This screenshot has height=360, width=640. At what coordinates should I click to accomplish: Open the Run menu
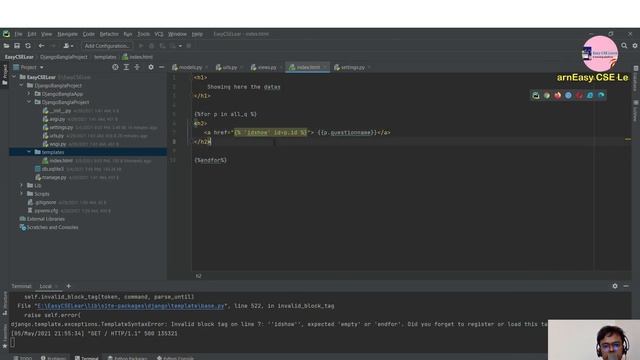(x=128, y=34)
